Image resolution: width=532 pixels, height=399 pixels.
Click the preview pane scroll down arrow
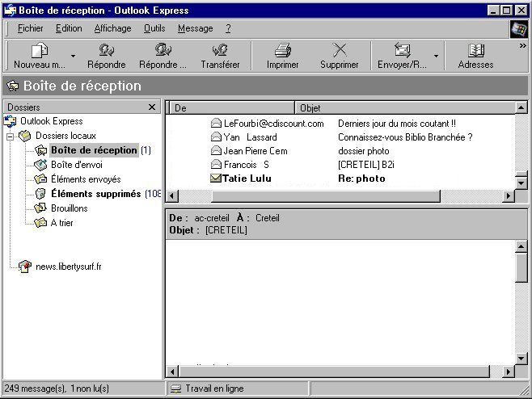(x=521, y=359)
